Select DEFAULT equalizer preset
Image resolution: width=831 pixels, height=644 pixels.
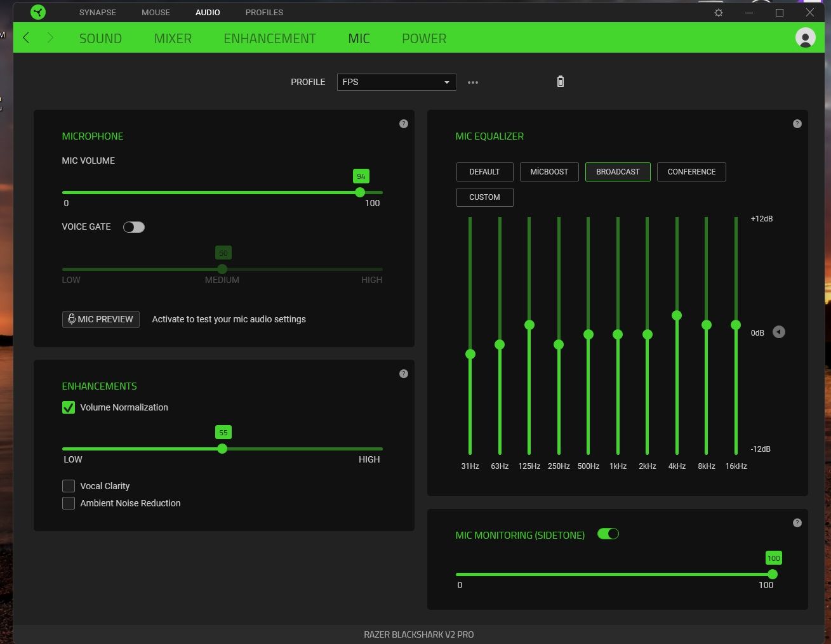(x=484, y=172)
